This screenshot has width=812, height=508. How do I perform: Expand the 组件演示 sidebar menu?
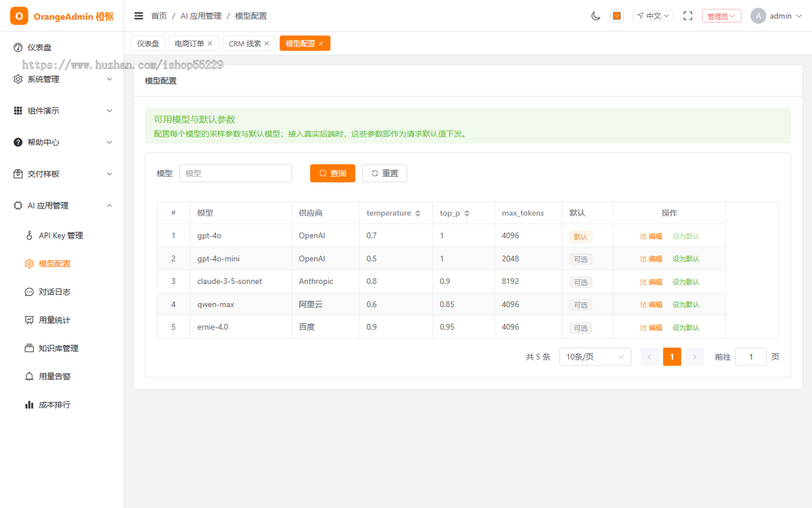62,110
